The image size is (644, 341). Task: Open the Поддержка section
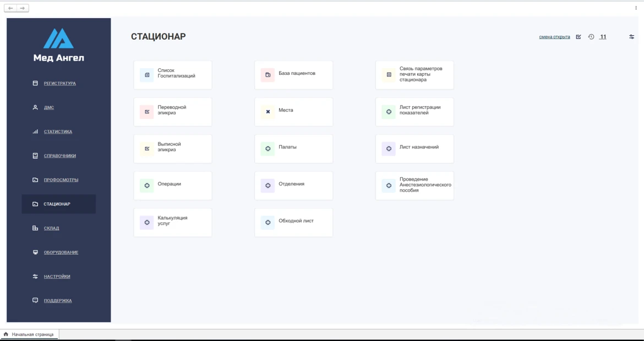tap(58, 301)
